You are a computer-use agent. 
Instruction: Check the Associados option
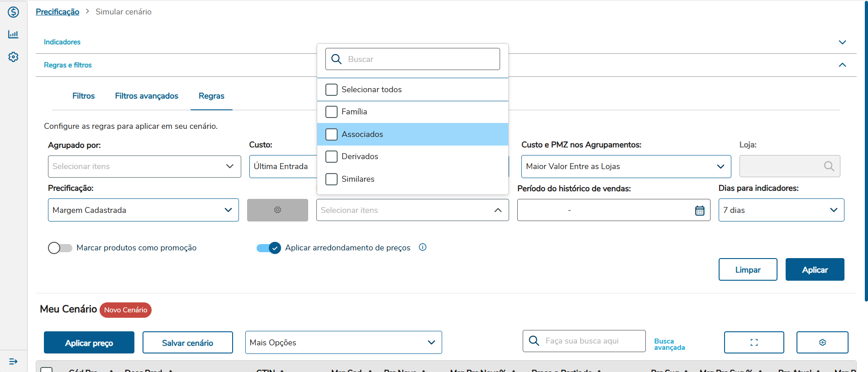pos(332,134)
